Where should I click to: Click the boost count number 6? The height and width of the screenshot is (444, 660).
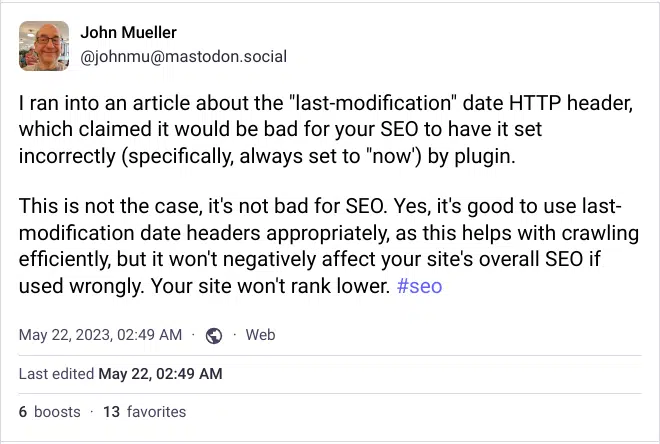(x=23, y=412)
